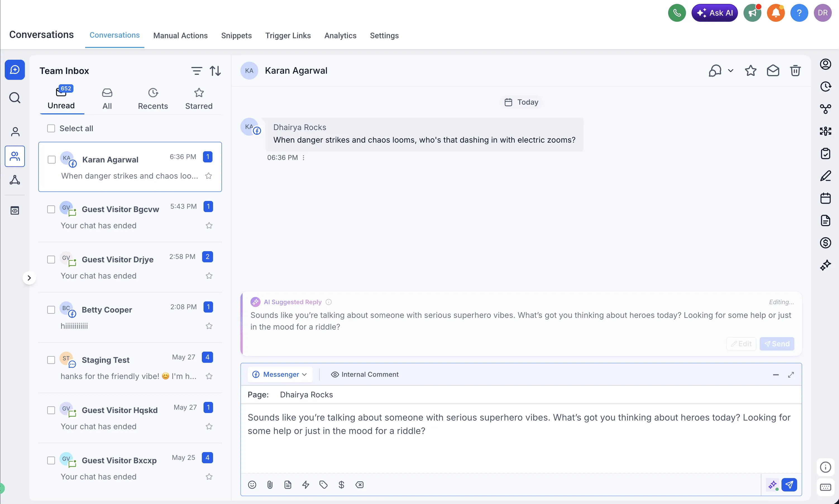
Task: Click the mark as read envelope icon
Action: tap(773, 71)
